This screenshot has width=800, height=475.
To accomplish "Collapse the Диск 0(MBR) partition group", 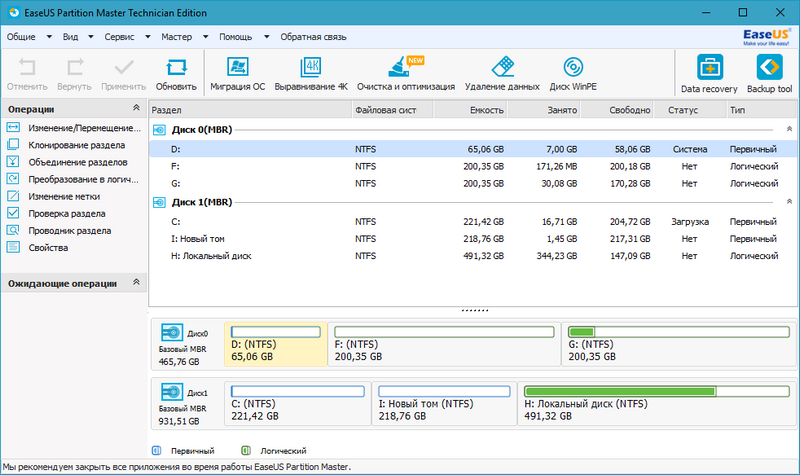I will click(789, 129).
